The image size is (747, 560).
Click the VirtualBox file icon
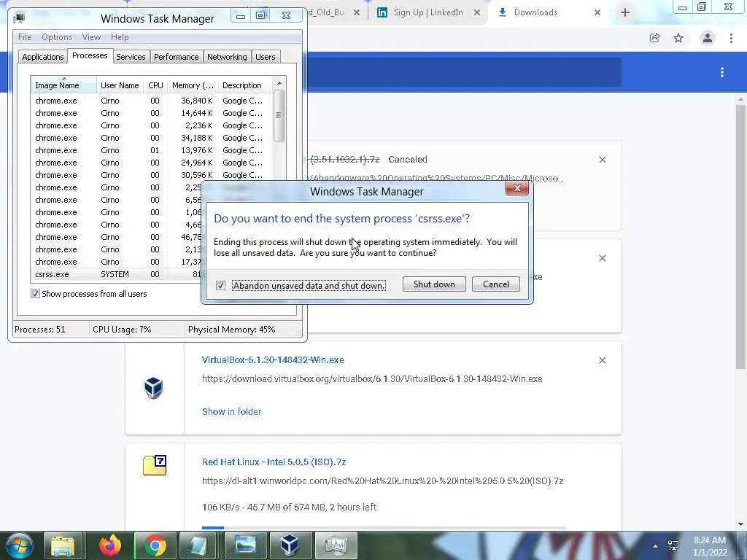tap(153, 388)
